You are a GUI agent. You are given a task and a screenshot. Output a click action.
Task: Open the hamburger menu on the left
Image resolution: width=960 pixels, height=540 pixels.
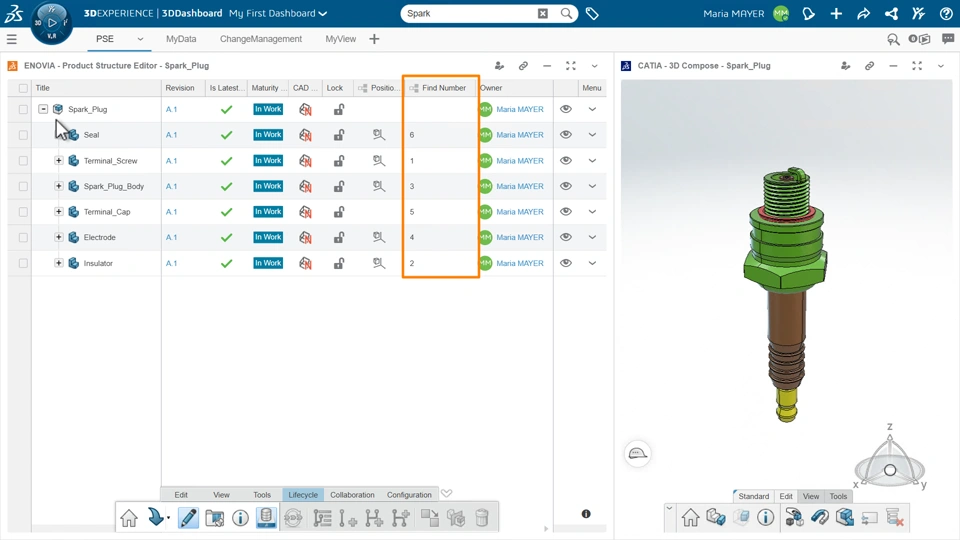(12, 39)
